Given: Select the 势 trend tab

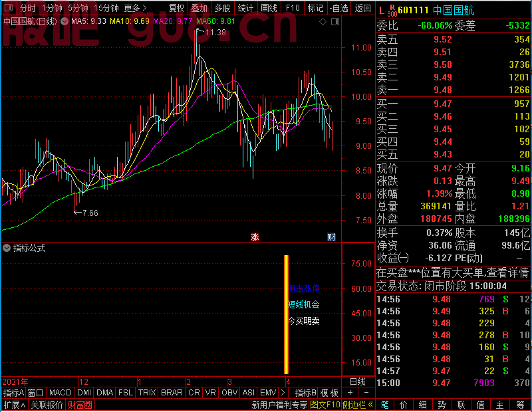Looking at the screenshot, I should click(442, 405).
